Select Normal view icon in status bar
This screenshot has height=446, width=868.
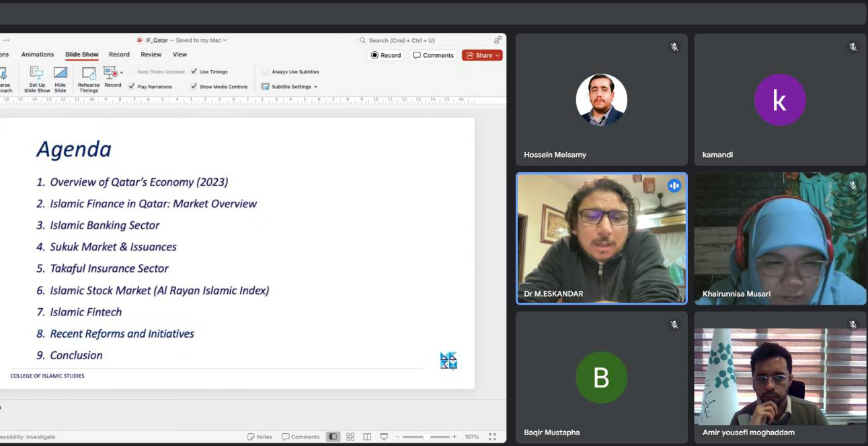[x=333, y=437]
